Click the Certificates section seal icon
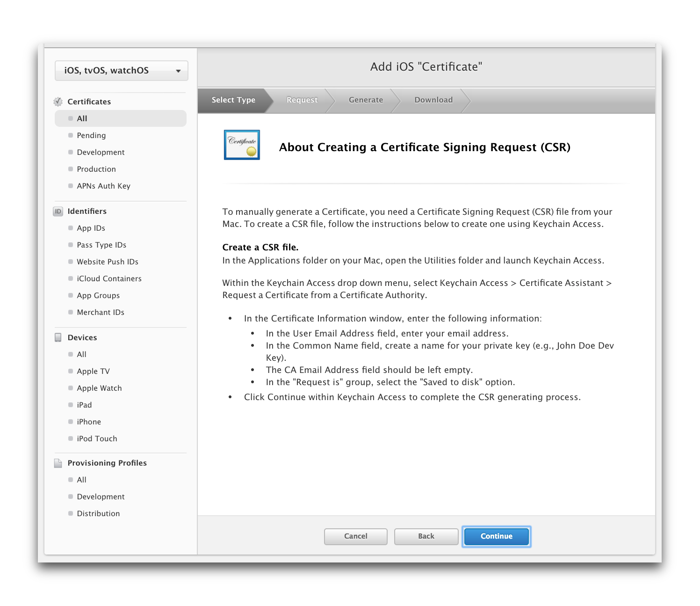The height and width of the screenshot is (606, 700). point(58,102)
